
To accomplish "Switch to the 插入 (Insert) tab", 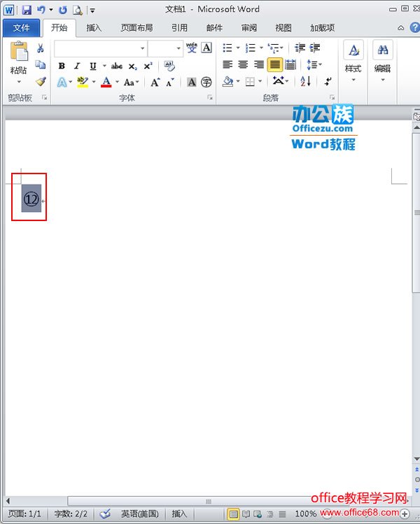I will [94, 28].
